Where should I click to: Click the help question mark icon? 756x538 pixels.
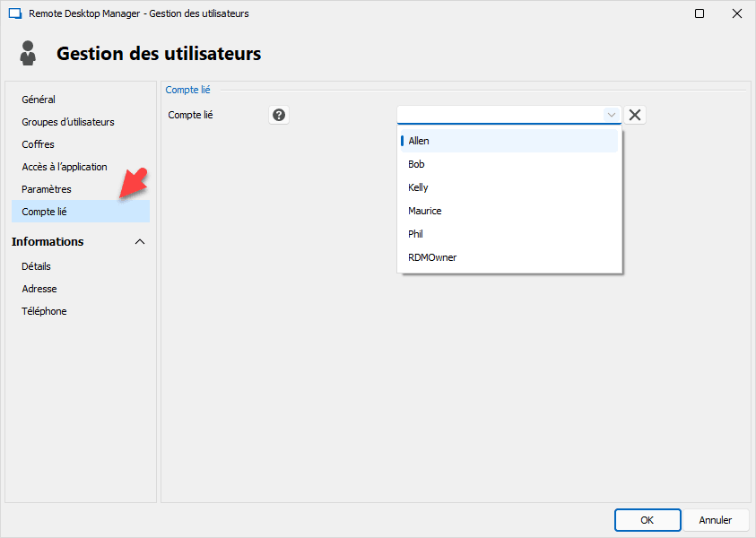(x=279, y=115)
